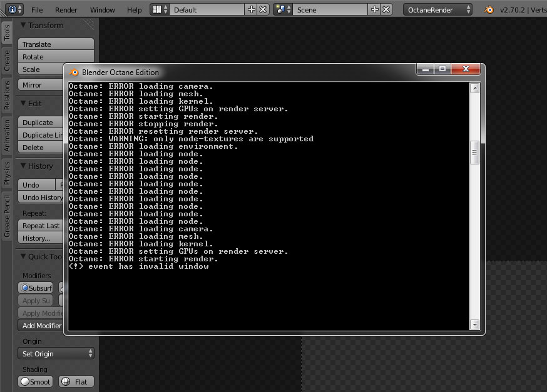The width and height of the screenshot is (547, 392).
Task: Click 'ERROR stopping render.' console line
Action: click(x=143, y=124)
